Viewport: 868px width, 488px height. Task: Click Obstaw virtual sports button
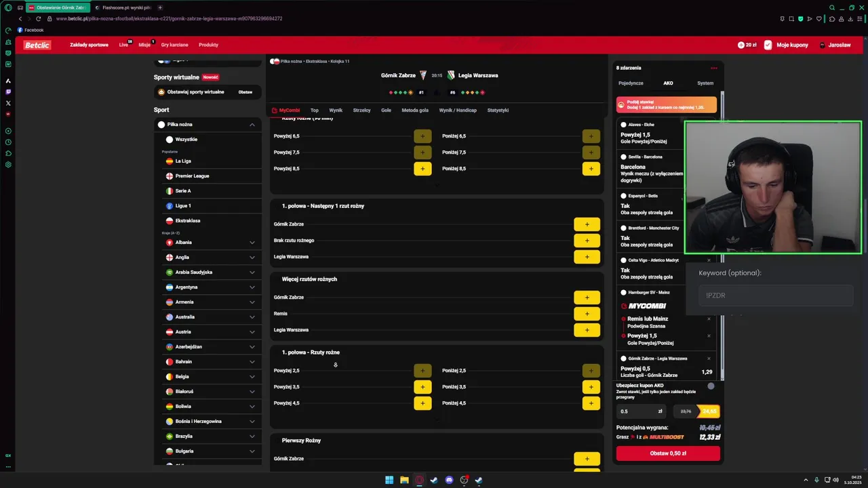[x=245, y=92]
